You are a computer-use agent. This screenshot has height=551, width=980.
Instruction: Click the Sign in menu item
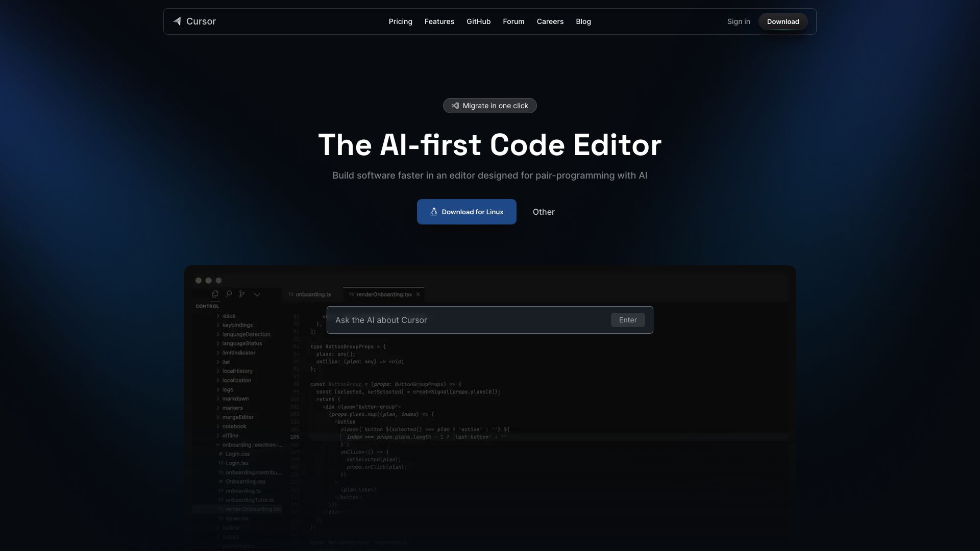[x=739, y=21]
